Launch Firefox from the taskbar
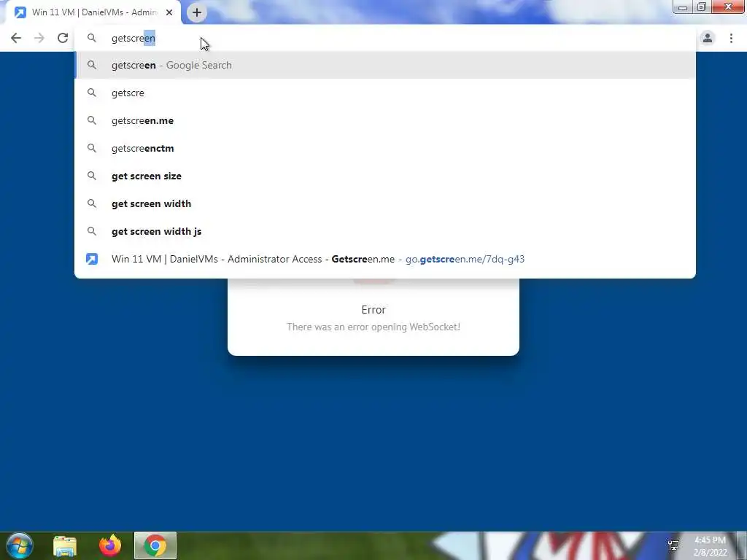 [x=110, y=545]
